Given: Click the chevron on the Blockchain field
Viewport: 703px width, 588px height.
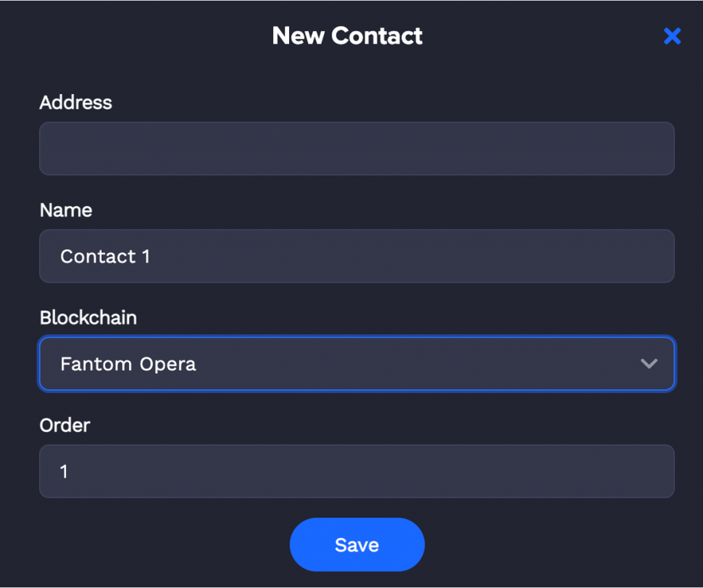Looking at the screenshot, I should point(649,364).
